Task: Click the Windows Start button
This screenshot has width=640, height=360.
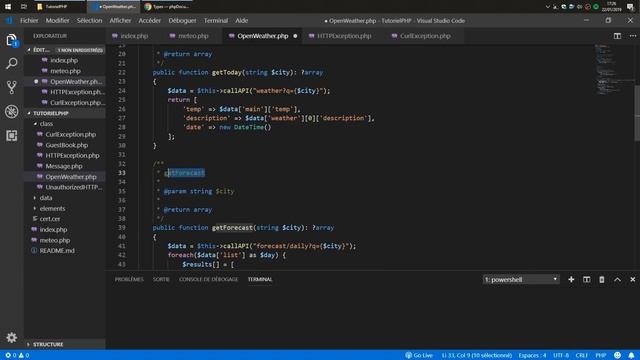Action: (x=8, y=7)
